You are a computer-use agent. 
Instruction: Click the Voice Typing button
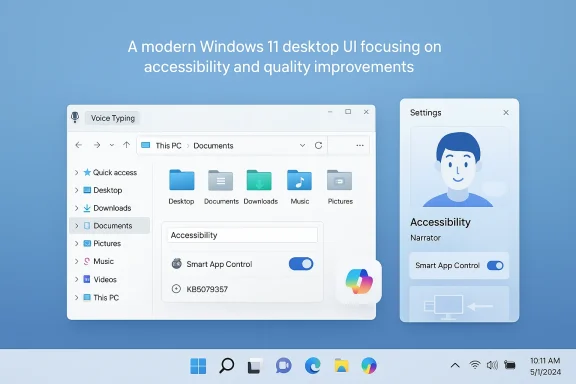point(112,118)
